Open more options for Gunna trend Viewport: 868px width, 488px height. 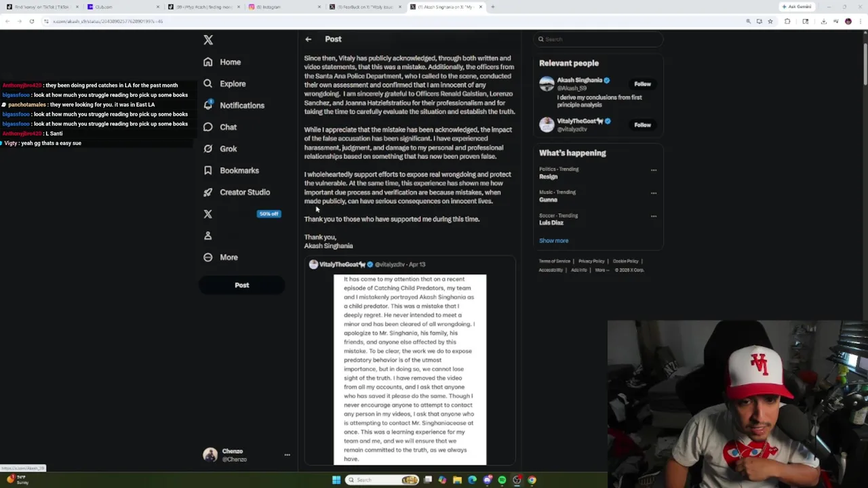tap(654, 193)
